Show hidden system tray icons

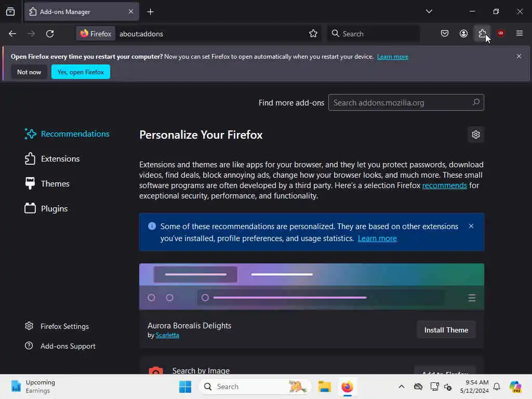pos(402,387)
